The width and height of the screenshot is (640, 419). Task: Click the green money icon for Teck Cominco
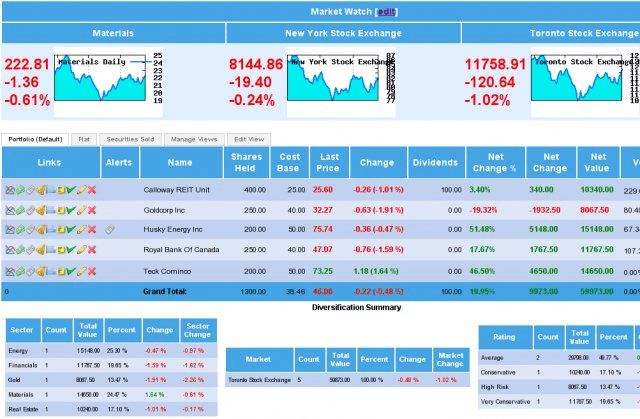coord(20,271)
